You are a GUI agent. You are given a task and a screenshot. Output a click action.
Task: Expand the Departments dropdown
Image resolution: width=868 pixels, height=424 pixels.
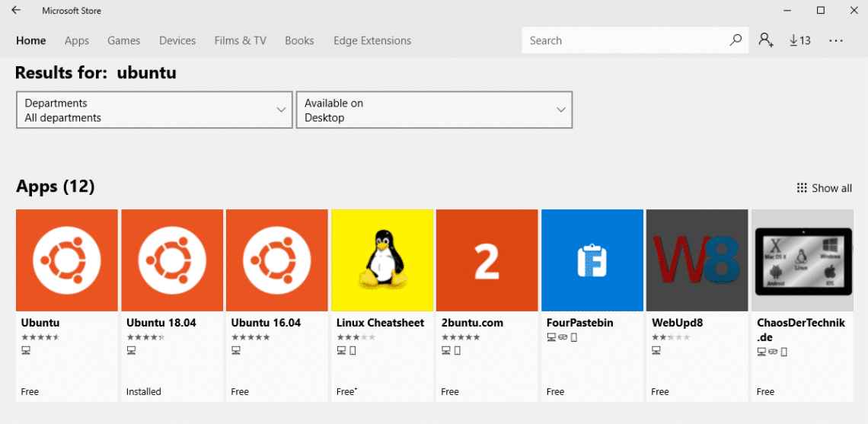tap(155, 110)
